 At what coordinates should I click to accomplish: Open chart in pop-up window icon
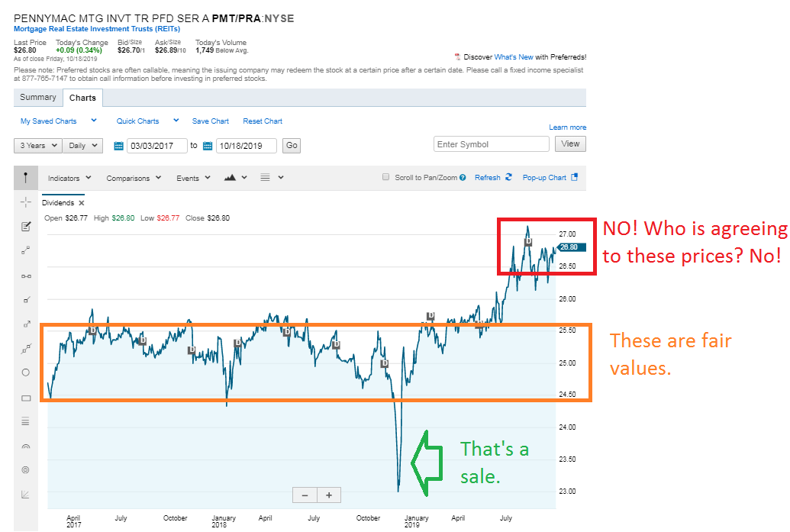pyautogui.click(x=575, y=178)
